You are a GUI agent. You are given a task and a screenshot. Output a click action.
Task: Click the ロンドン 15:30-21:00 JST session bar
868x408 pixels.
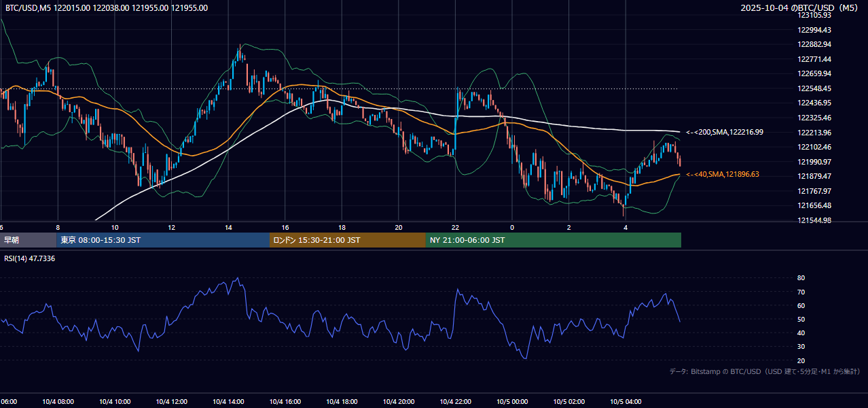click(348, 240)
